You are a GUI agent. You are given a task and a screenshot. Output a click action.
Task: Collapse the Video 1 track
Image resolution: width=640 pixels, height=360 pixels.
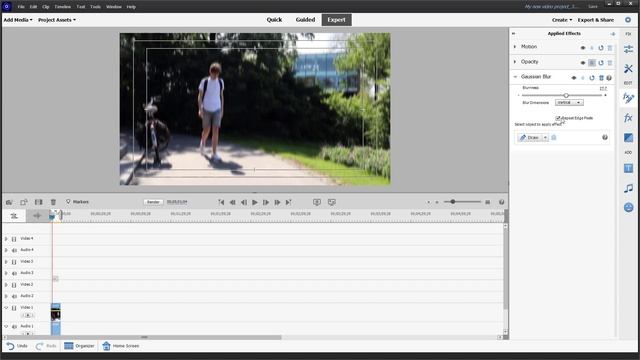pyautogui.click(x=6, y=307)
